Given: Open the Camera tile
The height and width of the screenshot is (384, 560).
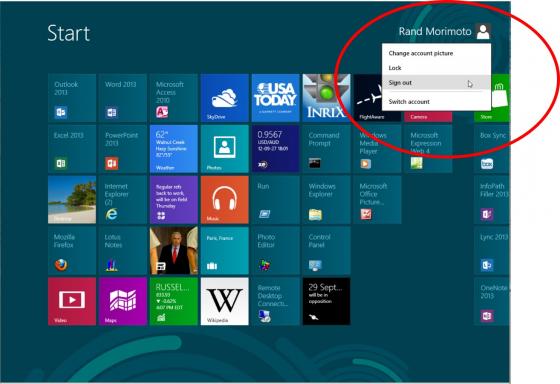Looking at the screenshot, I should [x=428, y=116].
